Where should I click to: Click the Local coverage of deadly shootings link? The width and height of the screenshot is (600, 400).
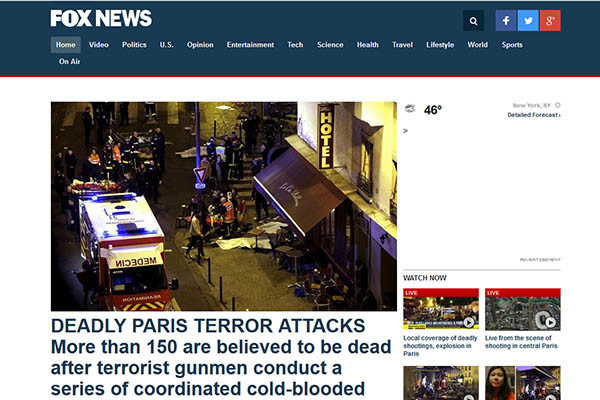(x=439, y=343)
